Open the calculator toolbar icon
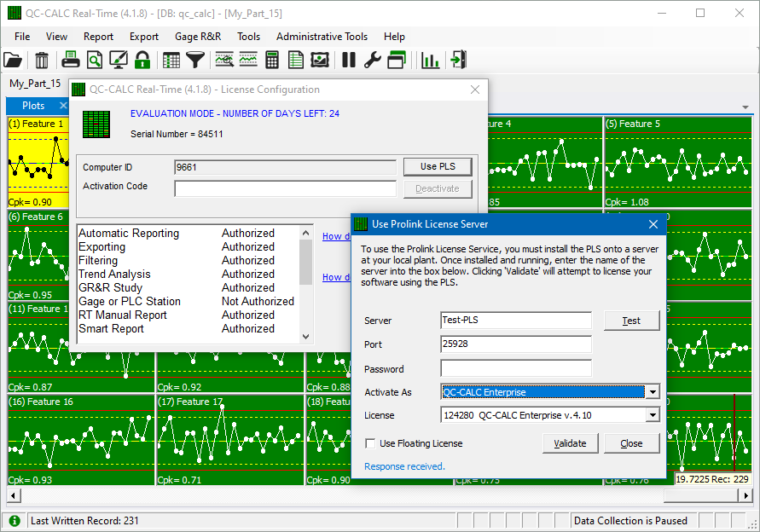 coord(272,60)
